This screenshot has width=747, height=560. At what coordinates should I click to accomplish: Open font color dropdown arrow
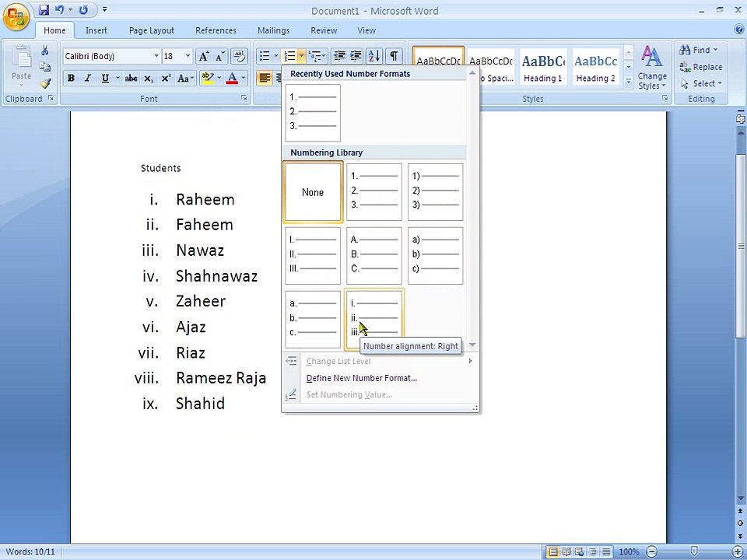click(243, 78)
